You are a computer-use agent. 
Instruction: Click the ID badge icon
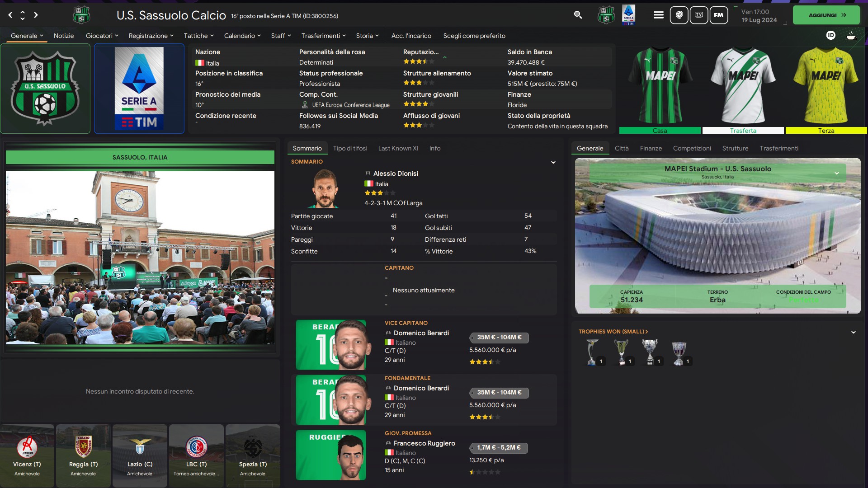click(x=830, y=35)
